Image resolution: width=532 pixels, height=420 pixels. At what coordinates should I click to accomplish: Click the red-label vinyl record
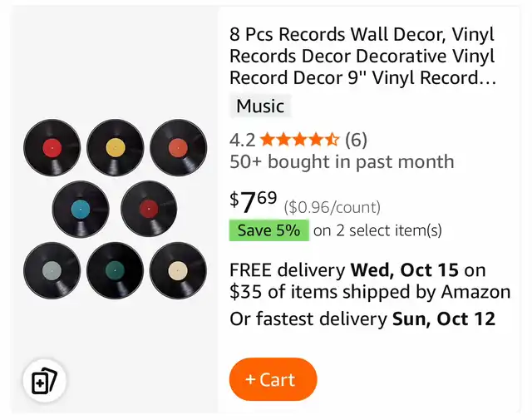pos(52,148)
